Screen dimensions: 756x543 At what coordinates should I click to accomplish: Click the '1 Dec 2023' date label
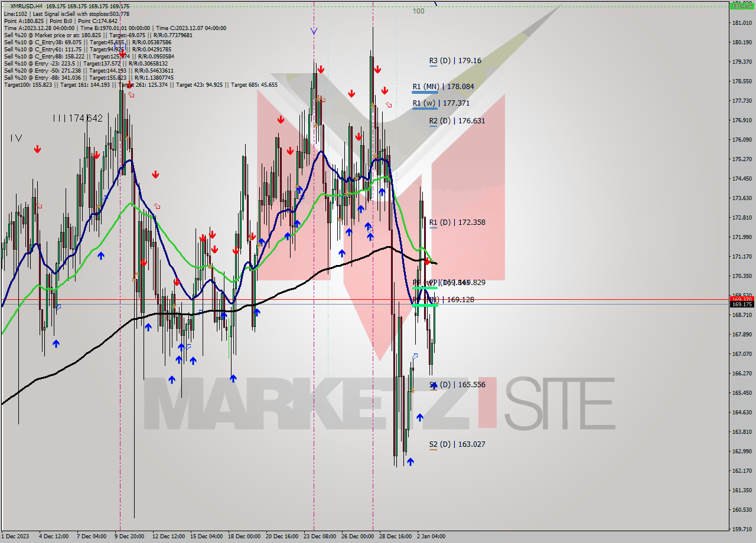[15, 537]
